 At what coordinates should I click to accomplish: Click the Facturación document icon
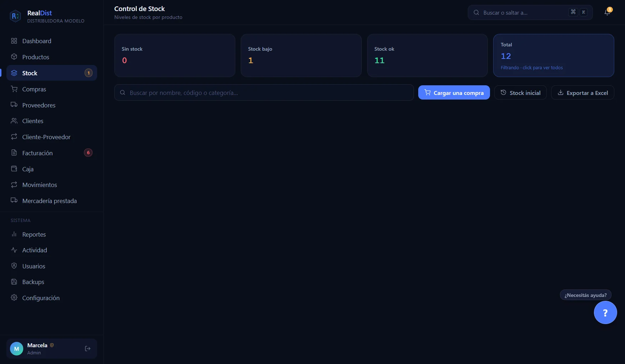pos(14,153)
